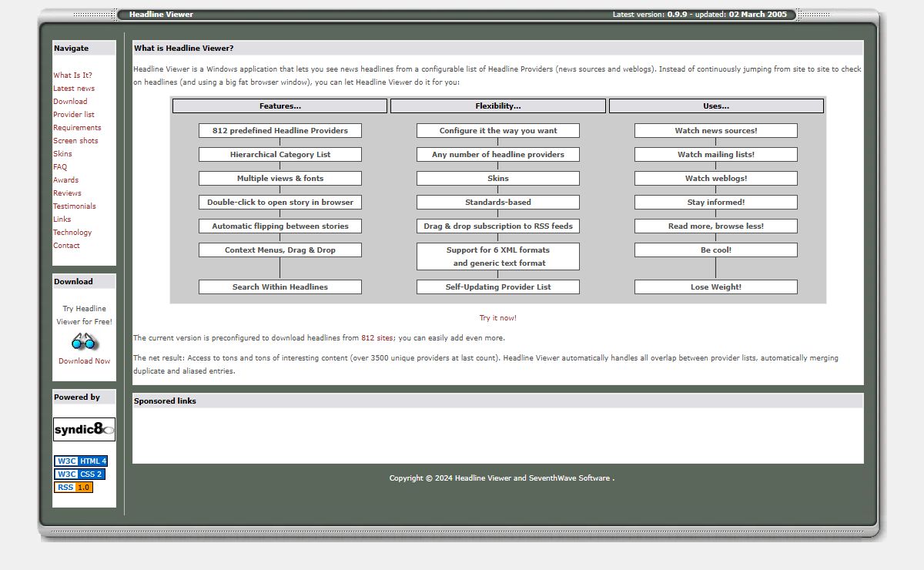Click the Be cool! box
The height and width of the screenshot is (570, 924).
[x=716, y=250]
